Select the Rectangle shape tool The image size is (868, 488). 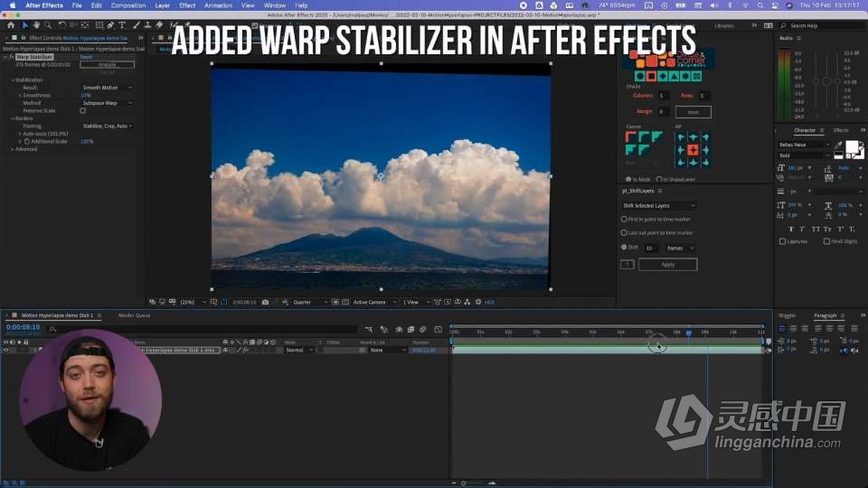tap(99, 25)
